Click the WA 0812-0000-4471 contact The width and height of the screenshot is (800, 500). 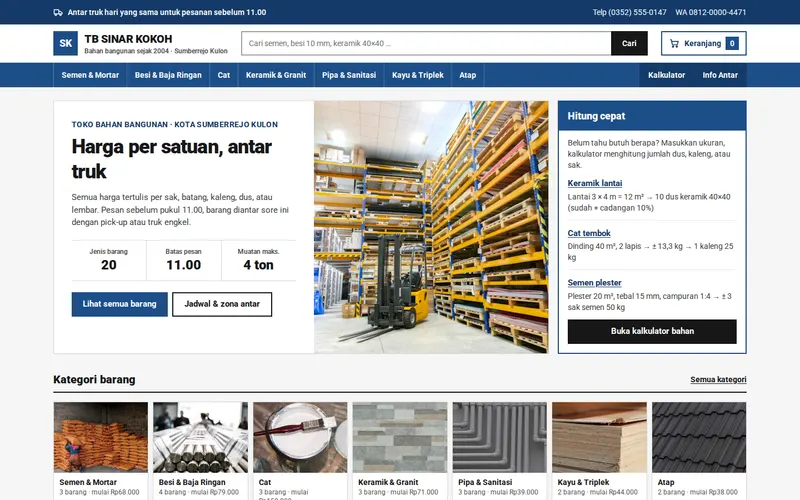pyautogui.click(x=711, y=12)
